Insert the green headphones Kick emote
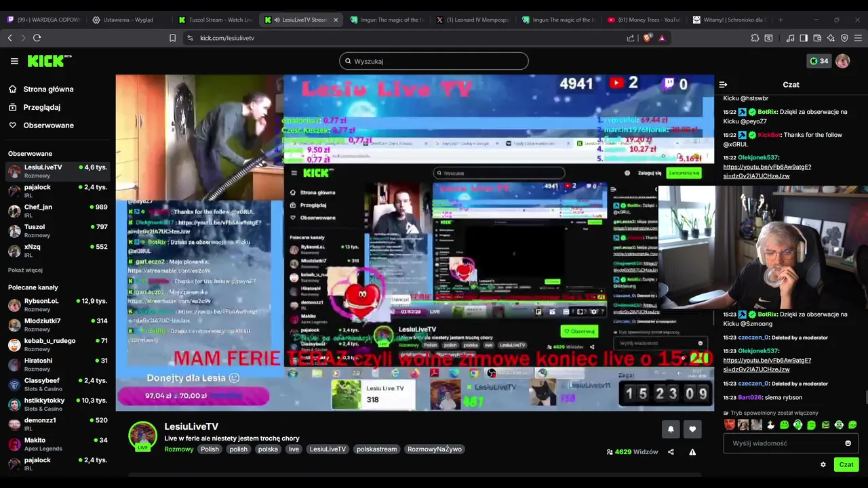 point(798,425)
